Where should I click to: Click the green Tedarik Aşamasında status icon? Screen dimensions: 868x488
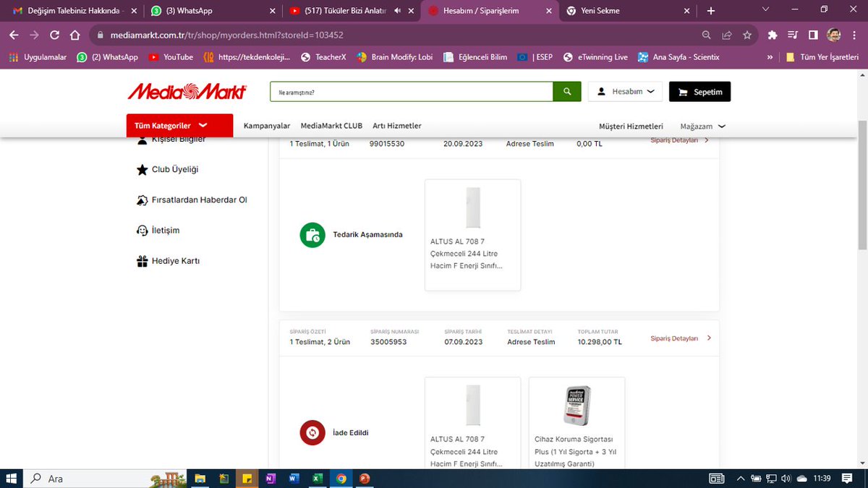click(312, 235)
